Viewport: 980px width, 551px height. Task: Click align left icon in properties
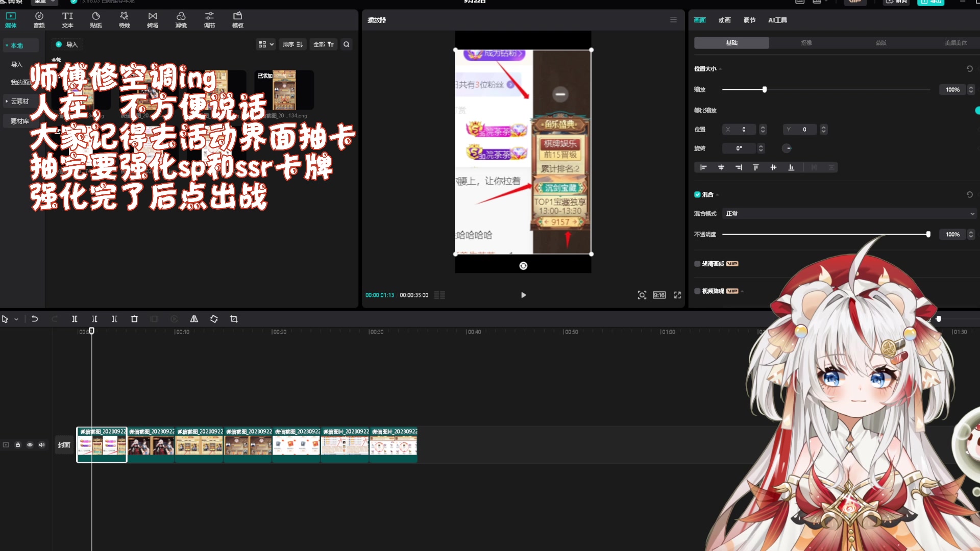point(703,167)
